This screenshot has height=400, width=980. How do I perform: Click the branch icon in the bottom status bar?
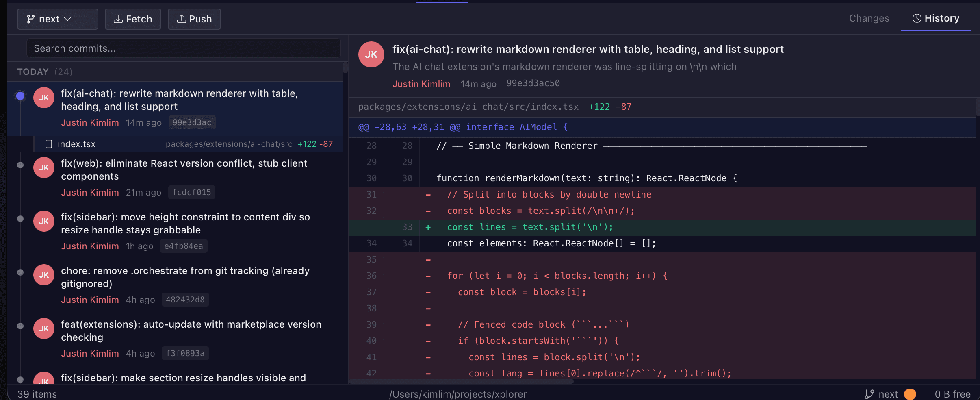click(870, 393)
